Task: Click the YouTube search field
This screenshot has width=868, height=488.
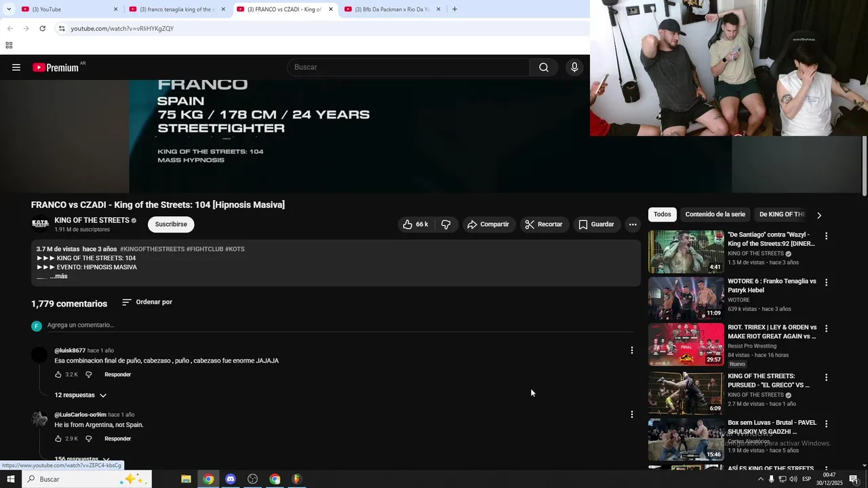Action: click(x=409, y=67)
